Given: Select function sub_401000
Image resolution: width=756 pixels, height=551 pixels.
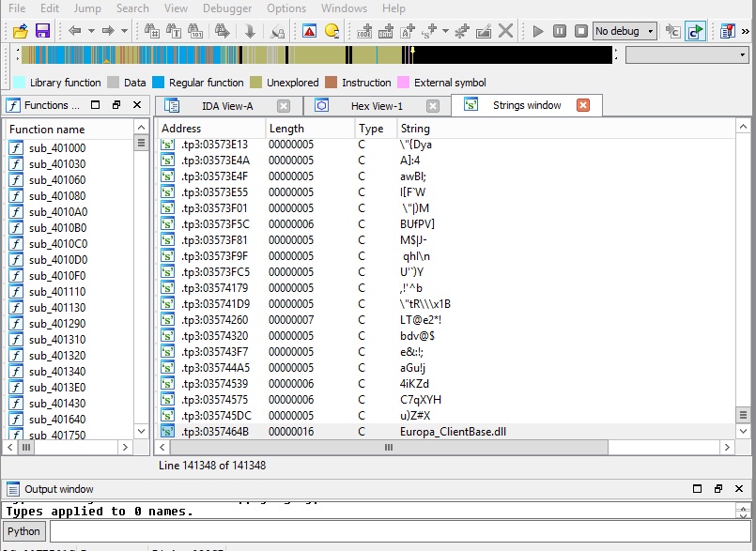Looking at the screenshot, I should coord(57,148).
